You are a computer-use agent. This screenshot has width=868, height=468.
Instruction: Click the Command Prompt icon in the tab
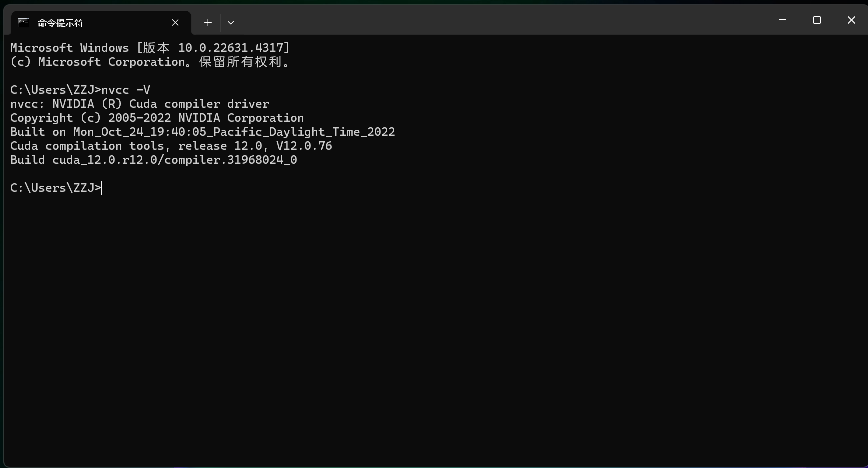tap(23, 22)
